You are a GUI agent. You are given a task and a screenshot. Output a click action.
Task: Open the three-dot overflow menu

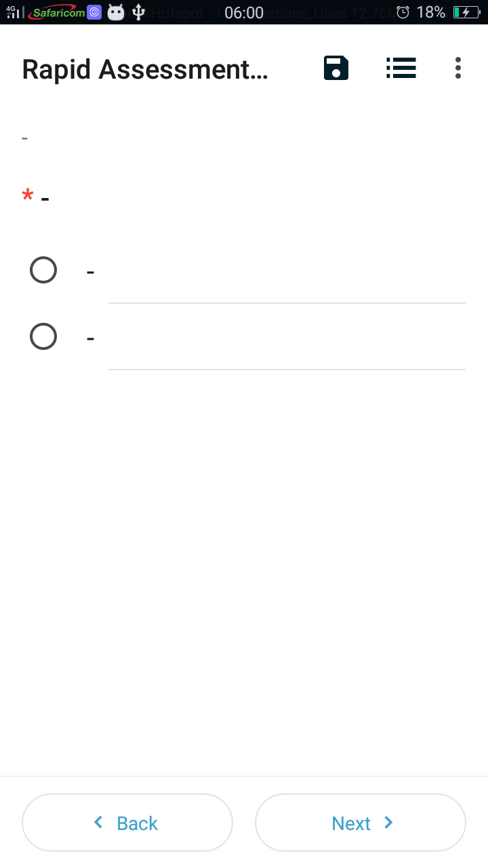[x=458, y=68]
